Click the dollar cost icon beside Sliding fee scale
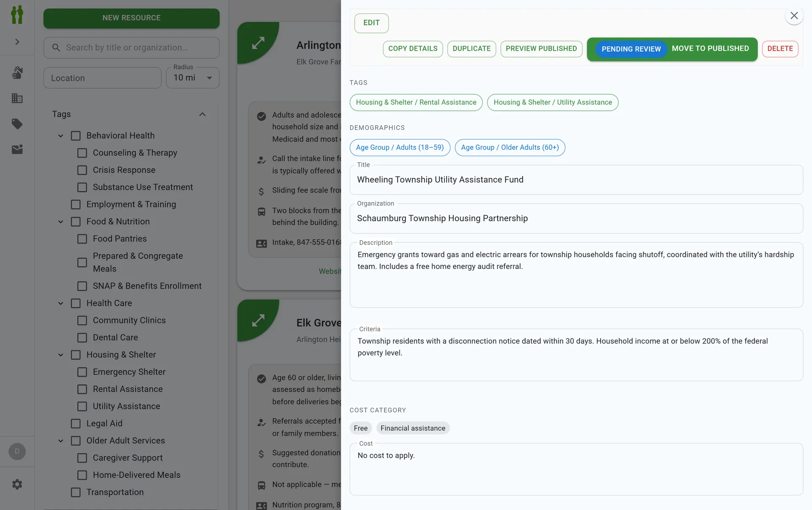The image size is (812, 510). click(261, 192)
